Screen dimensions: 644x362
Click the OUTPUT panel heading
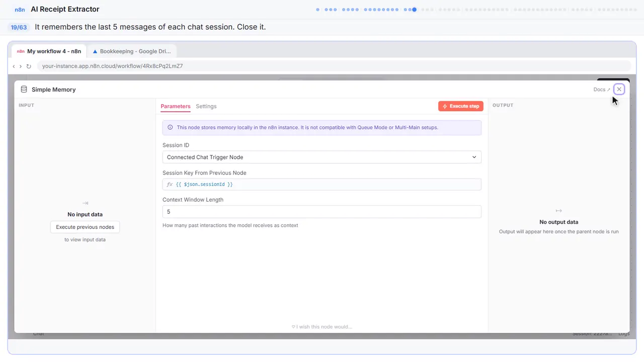click(503, 105)
